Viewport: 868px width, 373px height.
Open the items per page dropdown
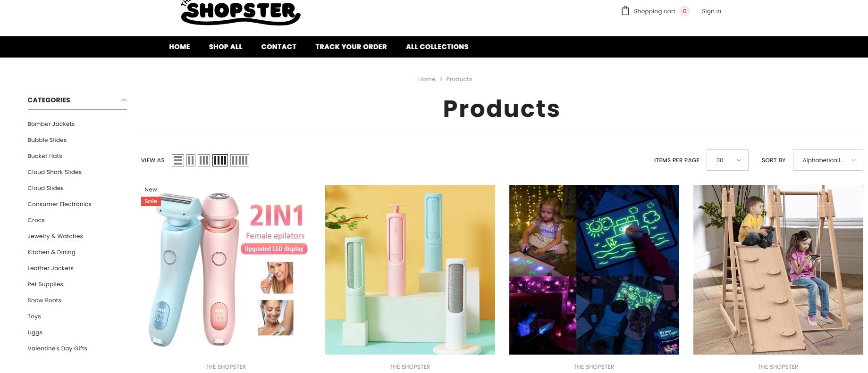(x=727, y=160)
